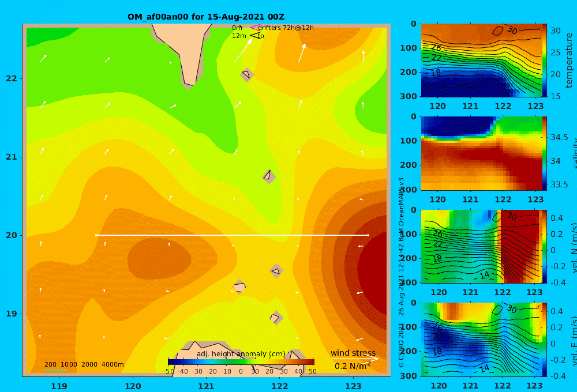577x392 pixels.
Task: Click the 18 contour label in the vel. E panel
Action: coord(437,352)
